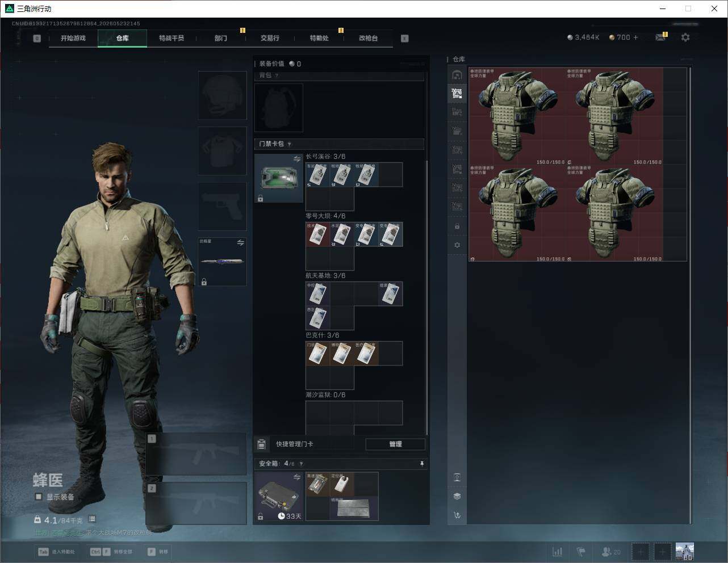Select the top-left armor vest in warehouse
Viewport: 728px width, 563px height.
[517, 116]
